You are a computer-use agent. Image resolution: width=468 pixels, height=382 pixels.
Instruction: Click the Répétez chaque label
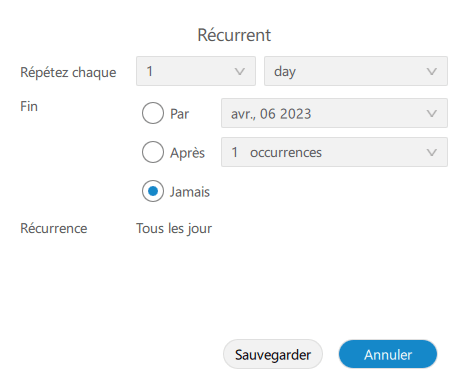68,73
